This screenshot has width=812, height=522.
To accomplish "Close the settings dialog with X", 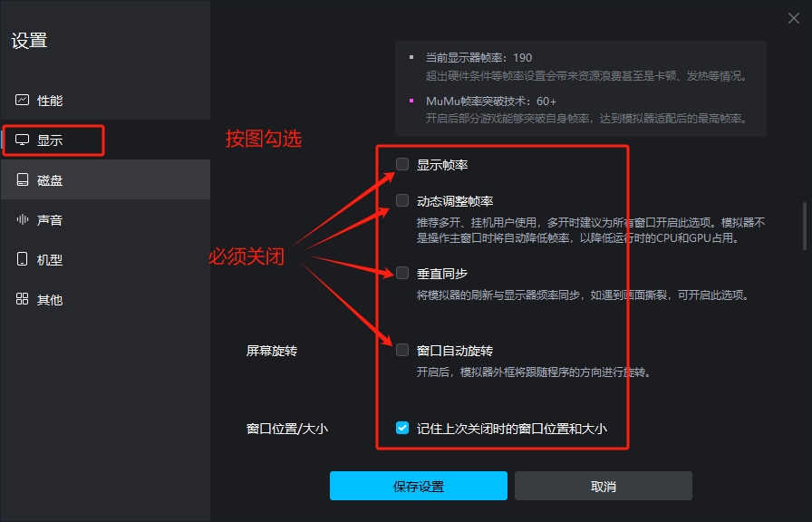I will click(x=794, y=18).
